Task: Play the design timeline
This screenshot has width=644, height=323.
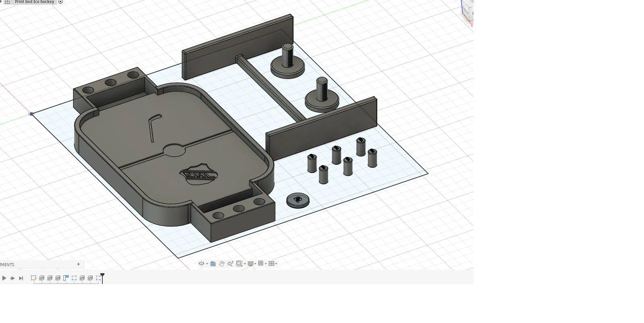Action: coord(4,278)
